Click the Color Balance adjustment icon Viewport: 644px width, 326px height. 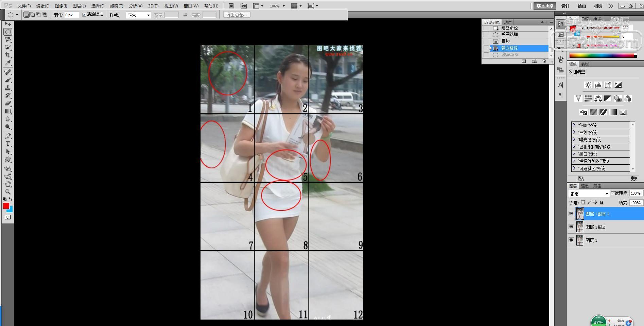click(x=598, y=98)
